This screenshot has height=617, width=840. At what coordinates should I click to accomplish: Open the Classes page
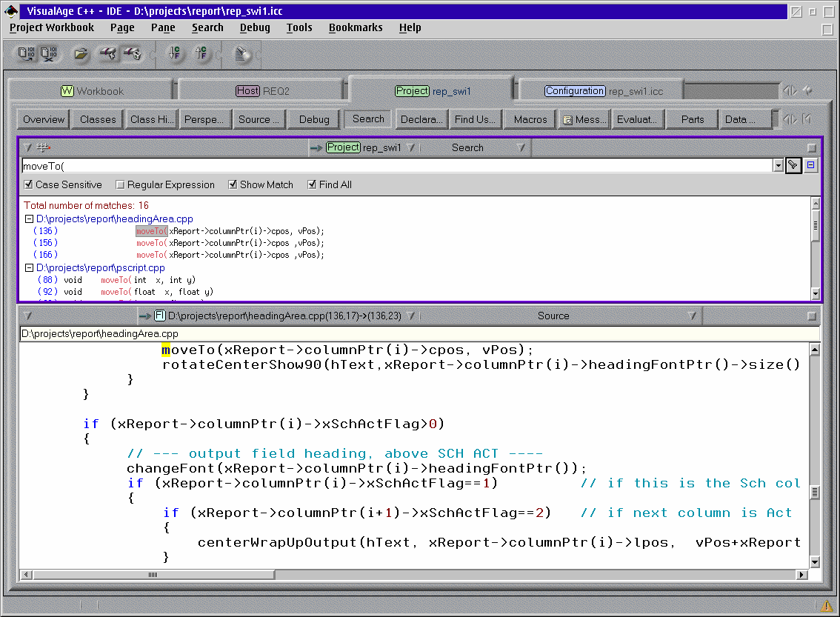(98, 119)
